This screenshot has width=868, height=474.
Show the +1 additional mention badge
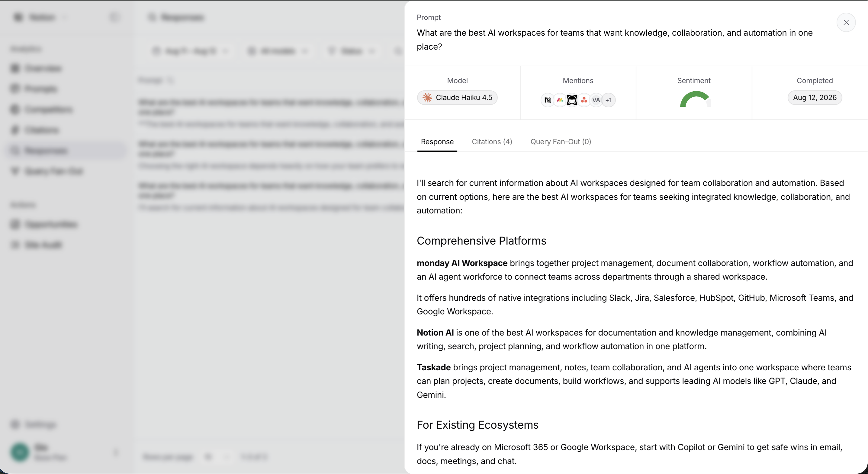click(x=609, y=100)
